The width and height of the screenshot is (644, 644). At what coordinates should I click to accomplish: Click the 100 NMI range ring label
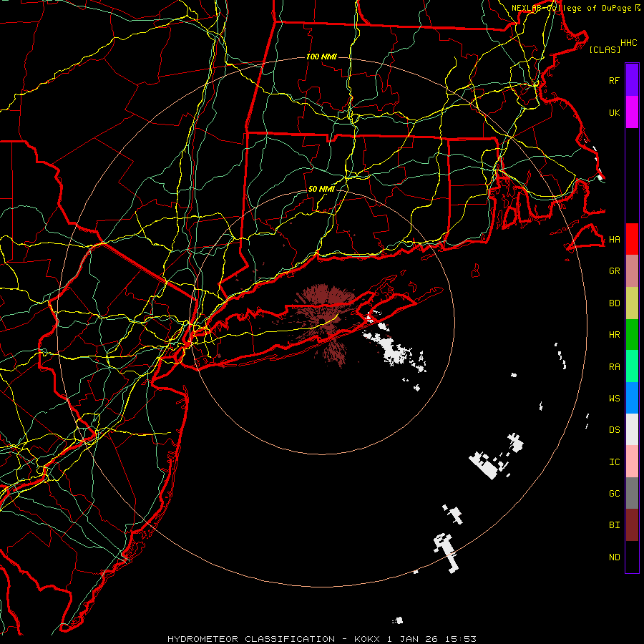(321, 57)
